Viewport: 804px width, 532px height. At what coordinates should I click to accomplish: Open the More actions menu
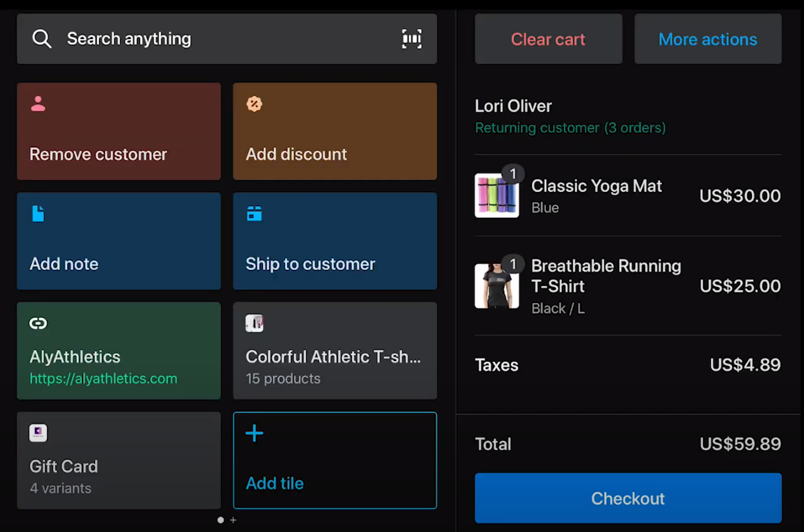pos(708,39)
